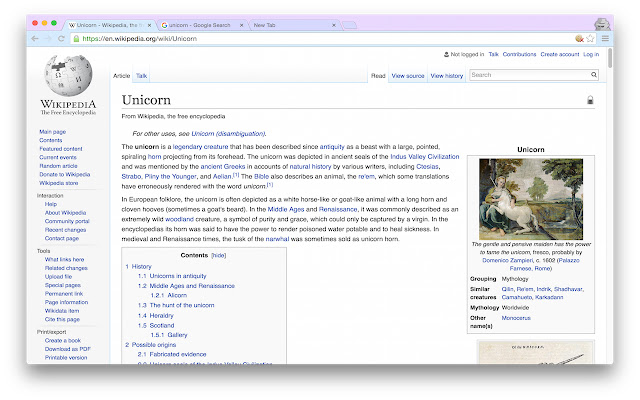The width and height of the screenshot is (640, 400).
Task: Open Wikidata item link
Action: pos(62,311)
